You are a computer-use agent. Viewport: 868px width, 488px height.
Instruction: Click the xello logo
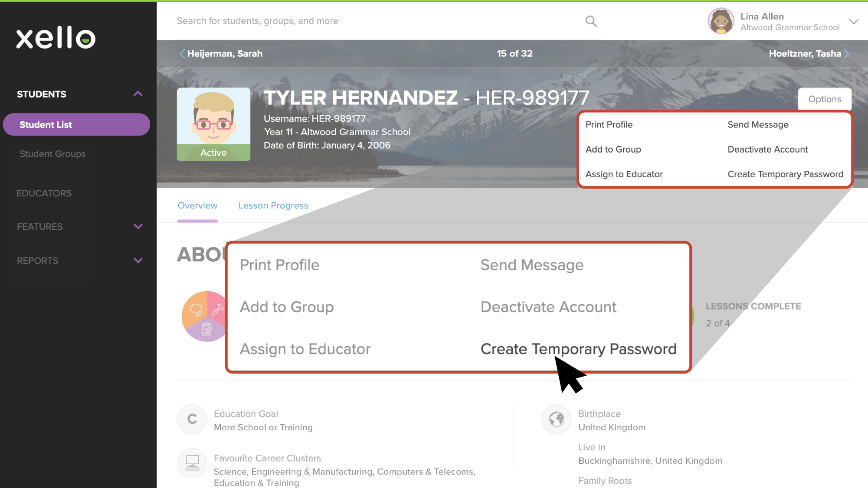[x=55, y=38]
